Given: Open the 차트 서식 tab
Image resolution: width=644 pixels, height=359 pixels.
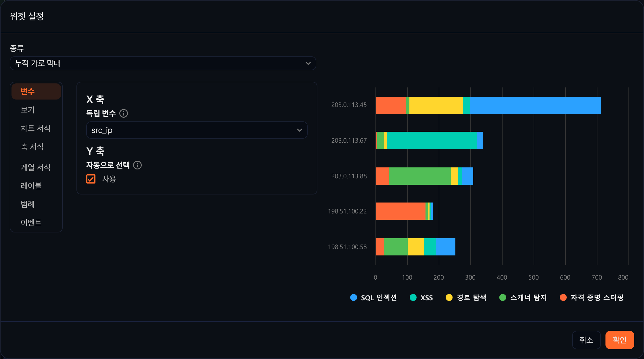Looking at the screenshot, I should [36, 128].
